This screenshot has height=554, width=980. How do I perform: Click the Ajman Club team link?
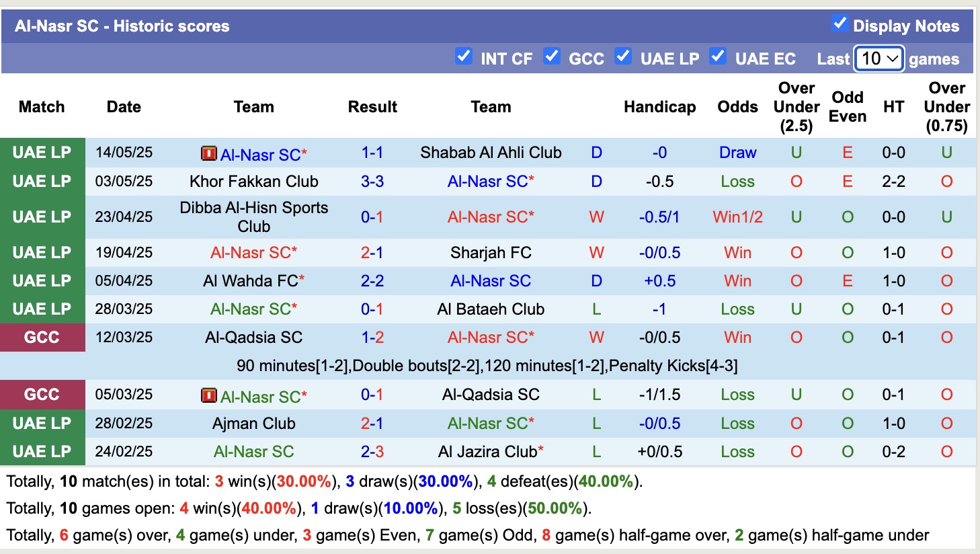point(253,423)
